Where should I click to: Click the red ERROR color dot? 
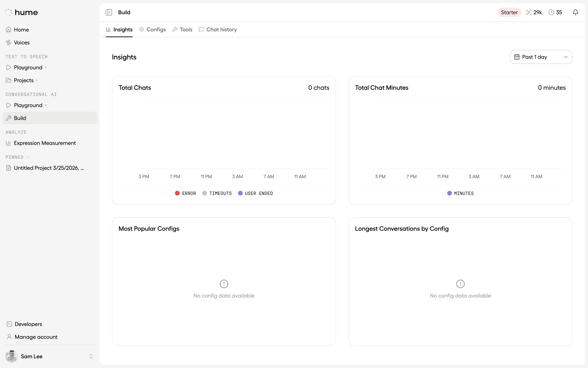coord(177,193)
